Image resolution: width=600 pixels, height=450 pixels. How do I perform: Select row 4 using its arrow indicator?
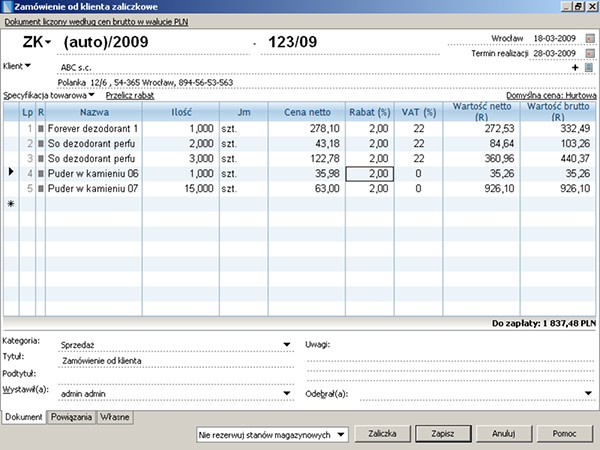[x=10, y=173]
